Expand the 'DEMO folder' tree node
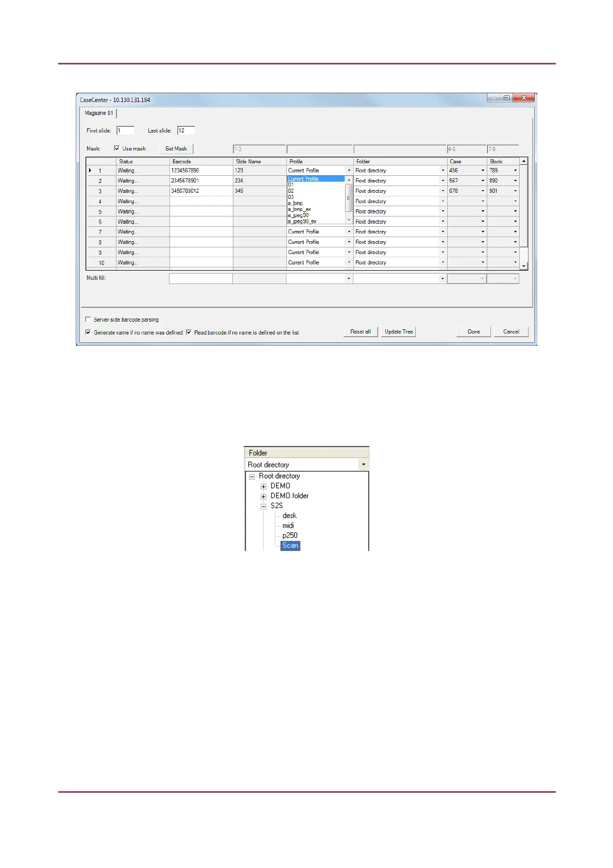The image size is (613, 868). click(x=263, y=496)
